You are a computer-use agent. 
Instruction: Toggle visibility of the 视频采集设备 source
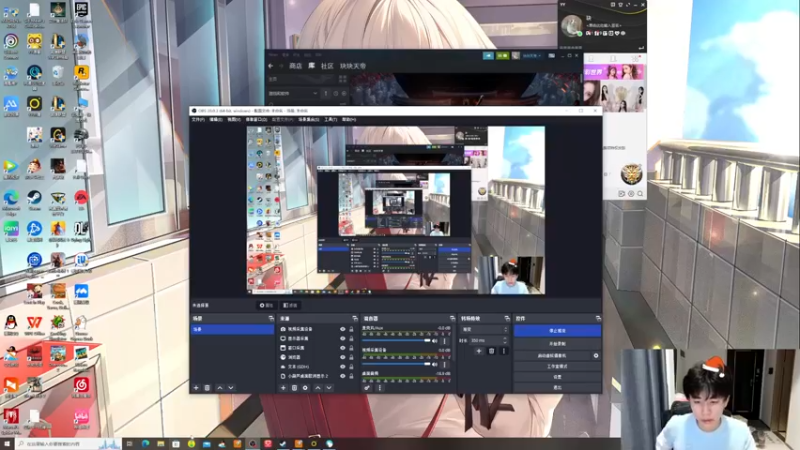coord(342,329)
